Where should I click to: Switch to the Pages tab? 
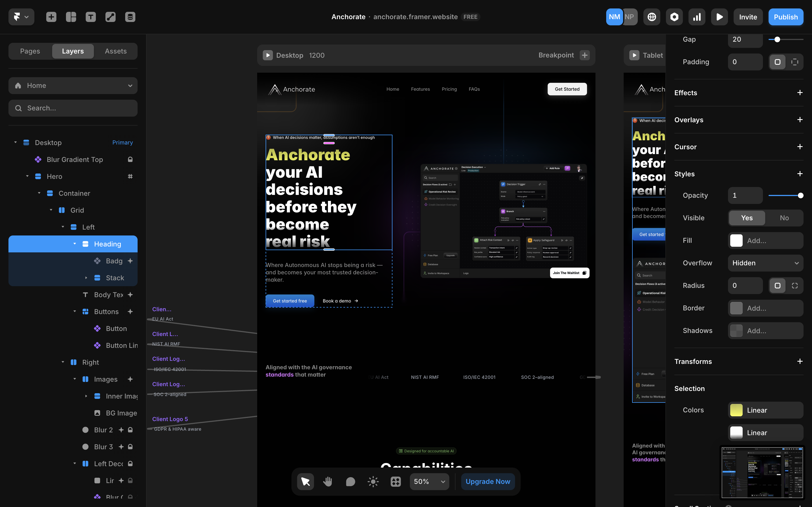point(30,51)
